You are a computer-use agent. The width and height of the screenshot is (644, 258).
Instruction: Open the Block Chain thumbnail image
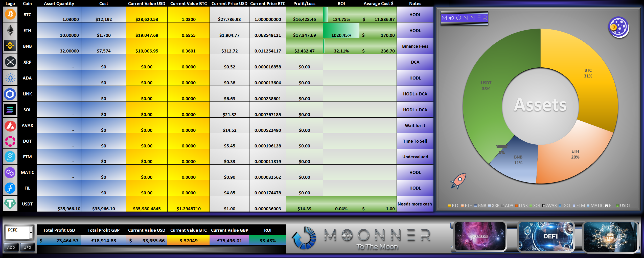(610, 236)
